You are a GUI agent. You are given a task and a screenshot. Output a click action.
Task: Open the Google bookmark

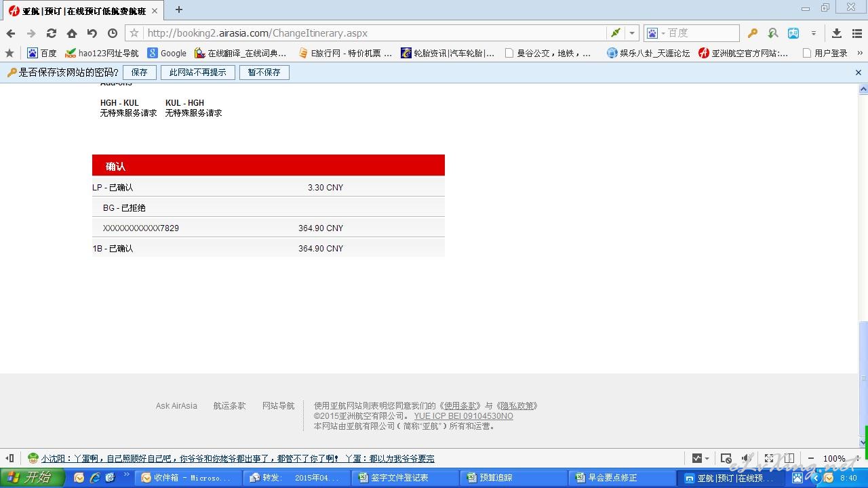pos(167,53)
